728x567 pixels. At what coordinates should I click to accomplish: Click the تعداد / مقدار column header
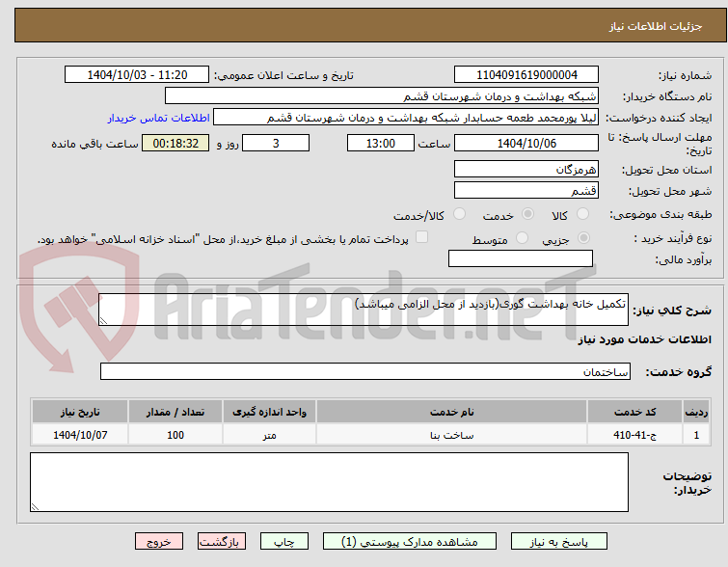(175, 412)
